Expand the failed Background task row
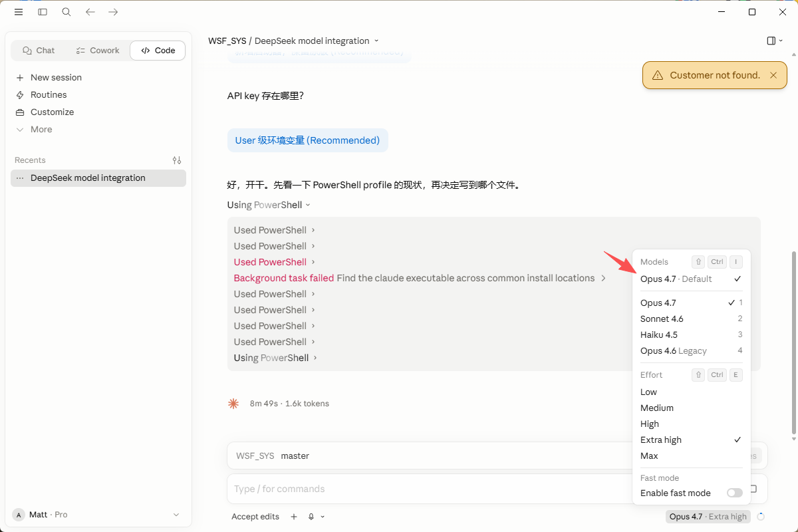 tap(420, 278)
